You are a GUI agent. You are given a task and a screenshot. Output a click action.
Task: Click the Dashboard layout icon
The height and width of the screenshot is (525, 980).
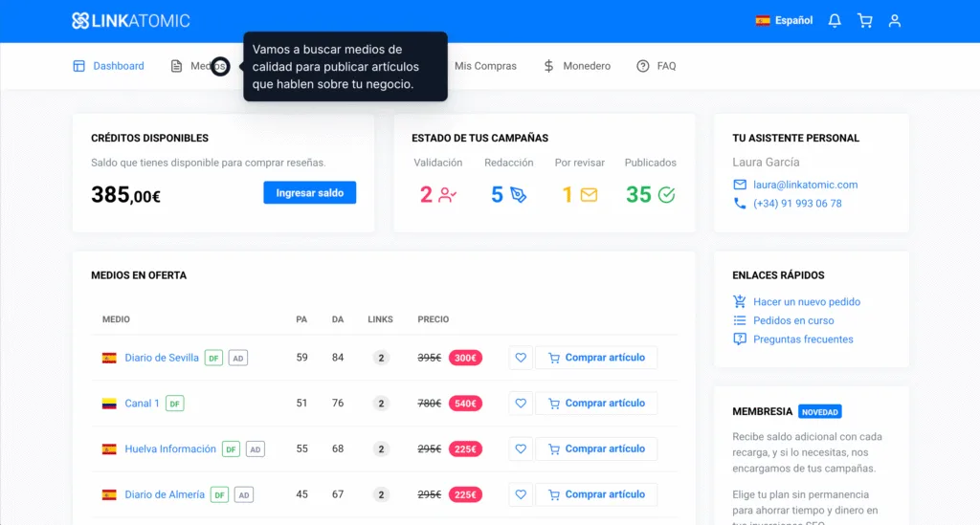click(78, 66)
